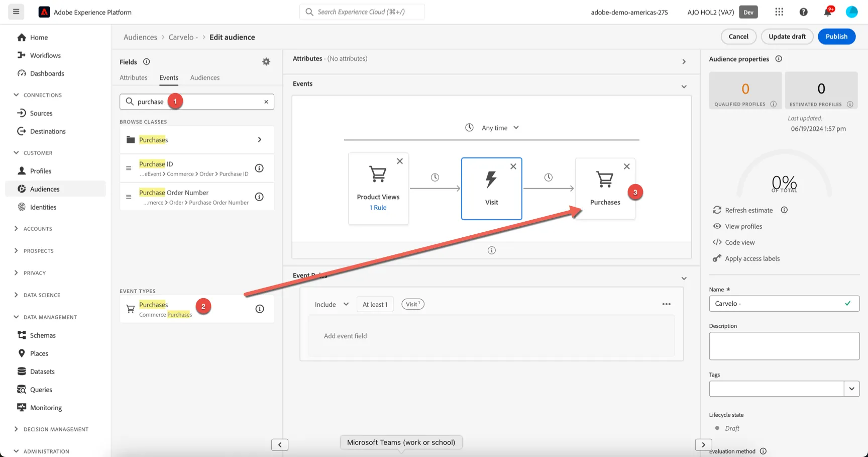Show info for Estimated Profiles
This screenshot has width=868, height=457.
[850, 105]
